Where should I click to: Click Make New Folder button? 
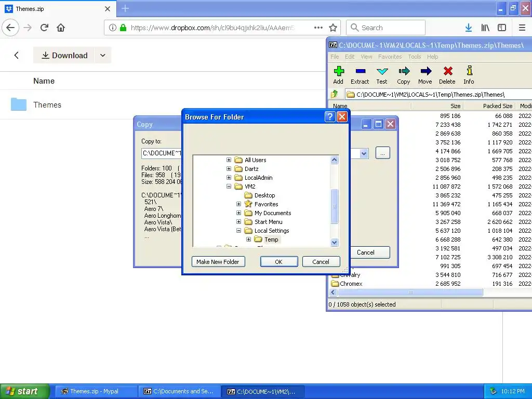[x=218, y=262]
